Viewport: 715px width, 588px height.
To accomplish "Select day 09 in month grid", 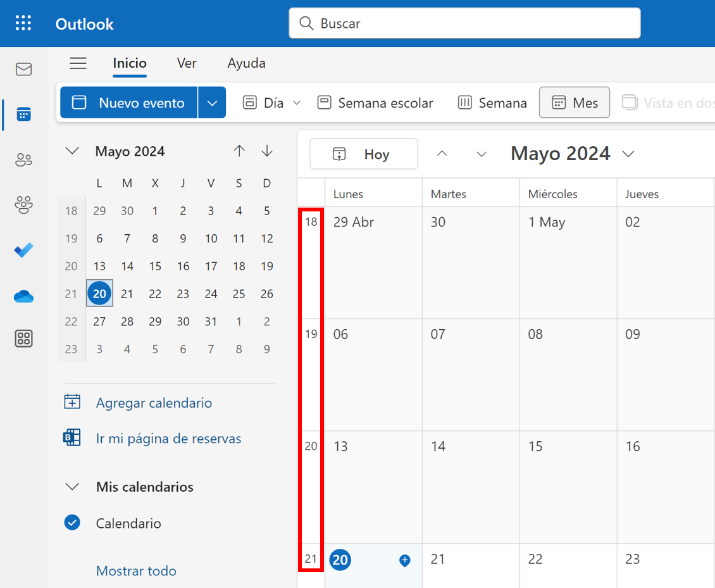I will [x=666, y=375].
